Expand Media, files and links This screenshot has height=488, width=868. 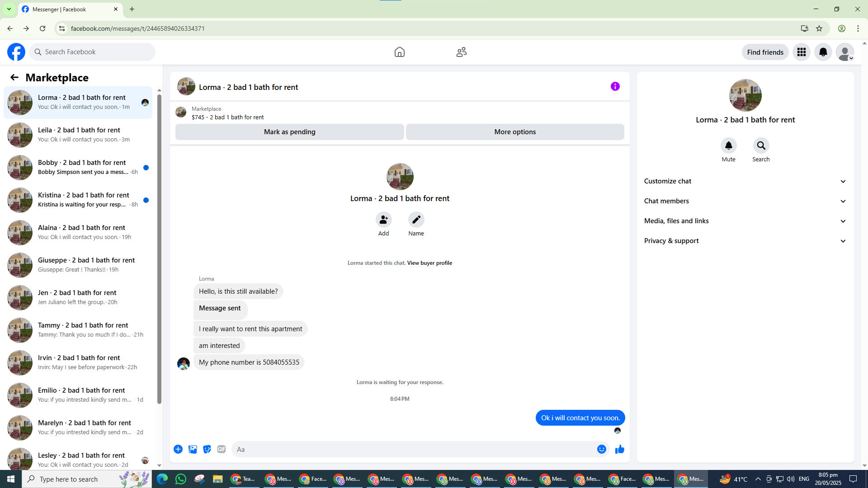[x=745, y=221]
